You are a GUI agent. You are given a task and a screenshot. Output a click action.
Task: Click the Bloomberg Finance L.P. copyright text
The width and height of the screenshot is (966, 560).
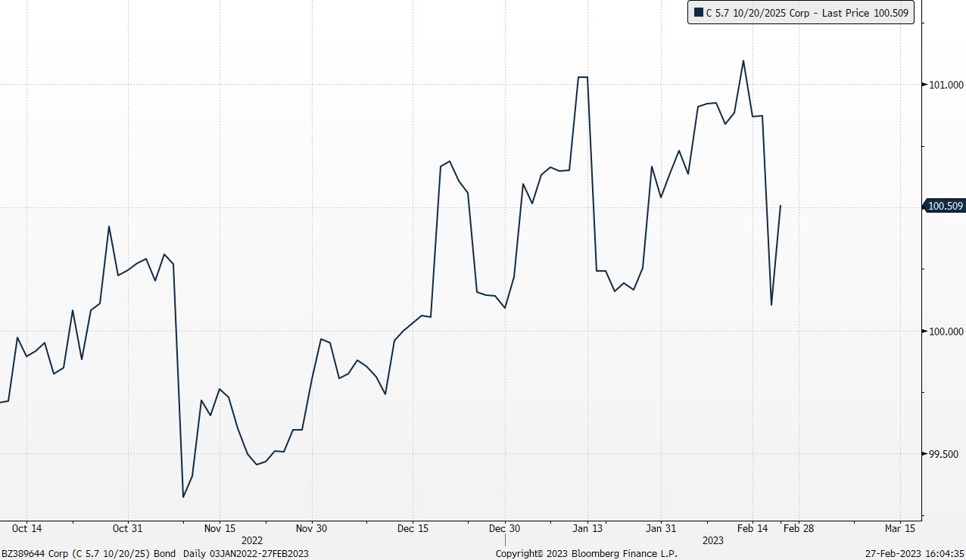tap(587, 554)
